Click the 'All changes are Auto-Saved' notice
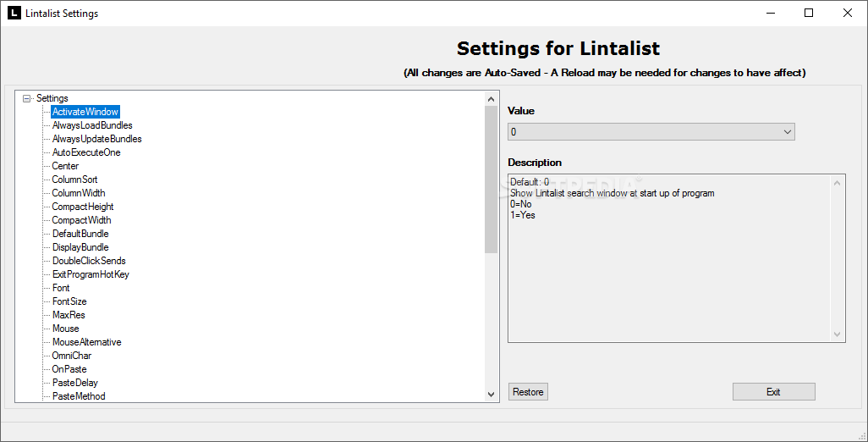Image resolution: width=868 pixels, height=442 pixels. click(605, 73)
